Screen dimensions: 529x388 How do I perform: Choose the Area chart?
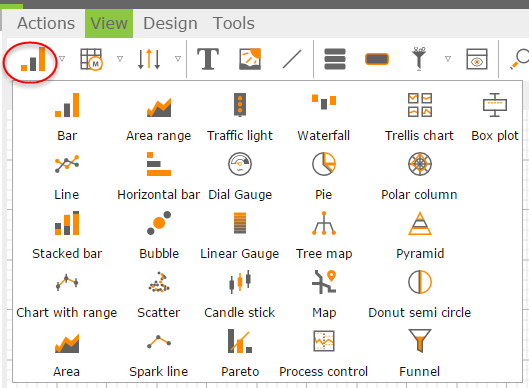pyautogui.click(x=66, y=354)
